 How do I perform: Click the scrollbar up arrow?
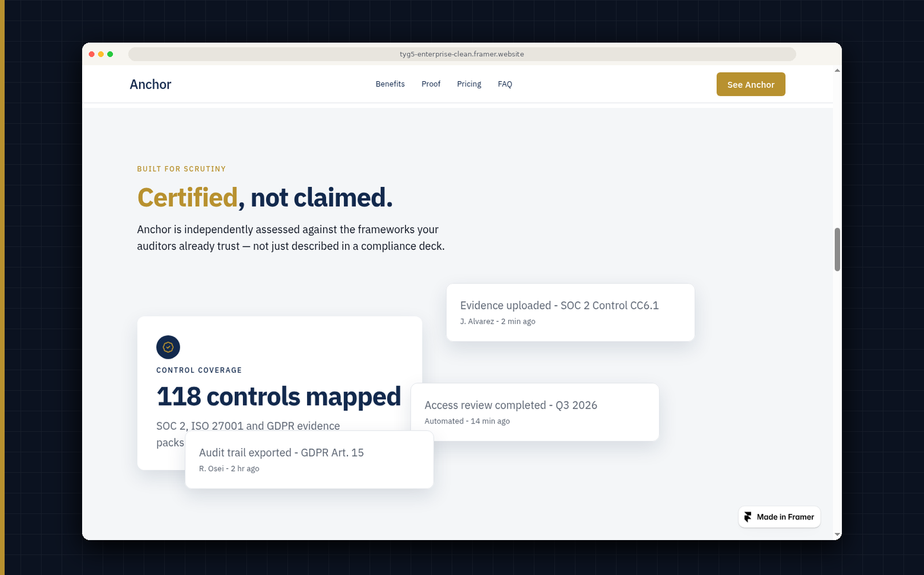click(x=837, y=70)
